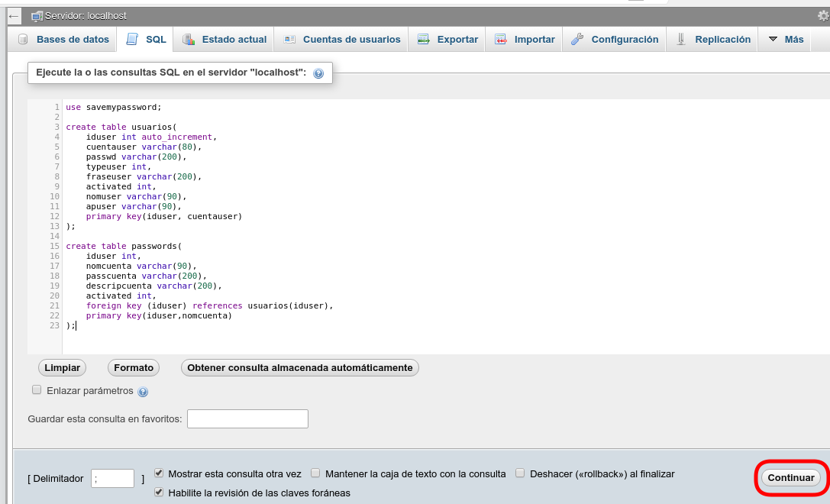Click 'fraseuser varchar(200),' line

(144, 177)
